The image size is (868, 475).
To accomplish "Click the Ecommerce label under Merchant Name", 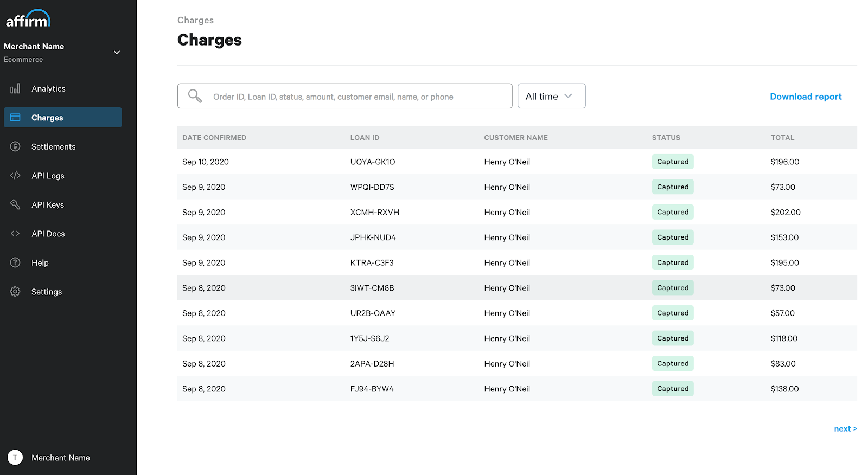I will (23, 60).
